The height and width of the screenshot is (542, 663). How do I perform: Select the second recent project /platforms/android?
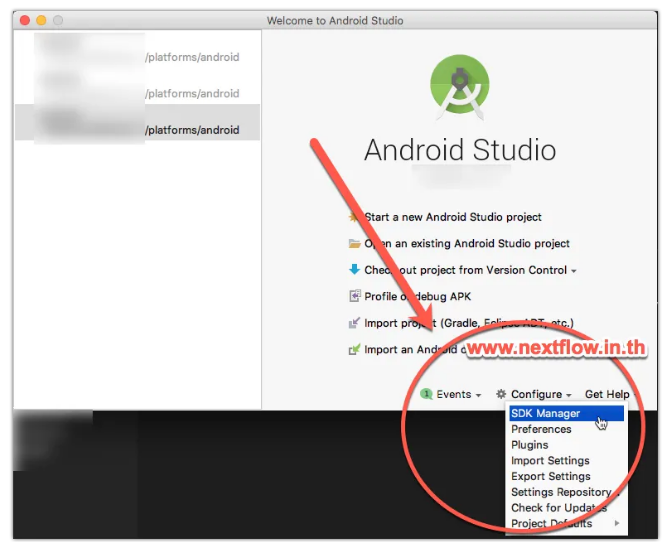pyautogui.click(x=137, y=87)
